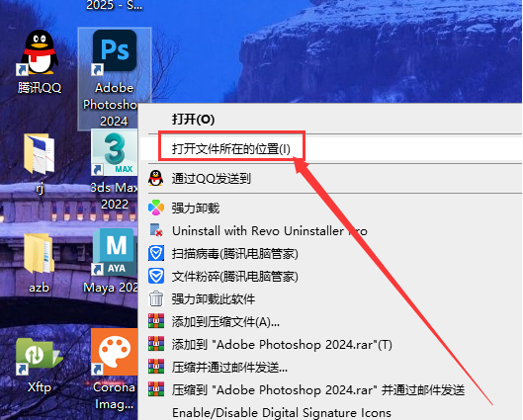Select the Adobe Photoshop 2024 desktop icon
The width and height of the screenshot is (523, 420).
(114, 78)
